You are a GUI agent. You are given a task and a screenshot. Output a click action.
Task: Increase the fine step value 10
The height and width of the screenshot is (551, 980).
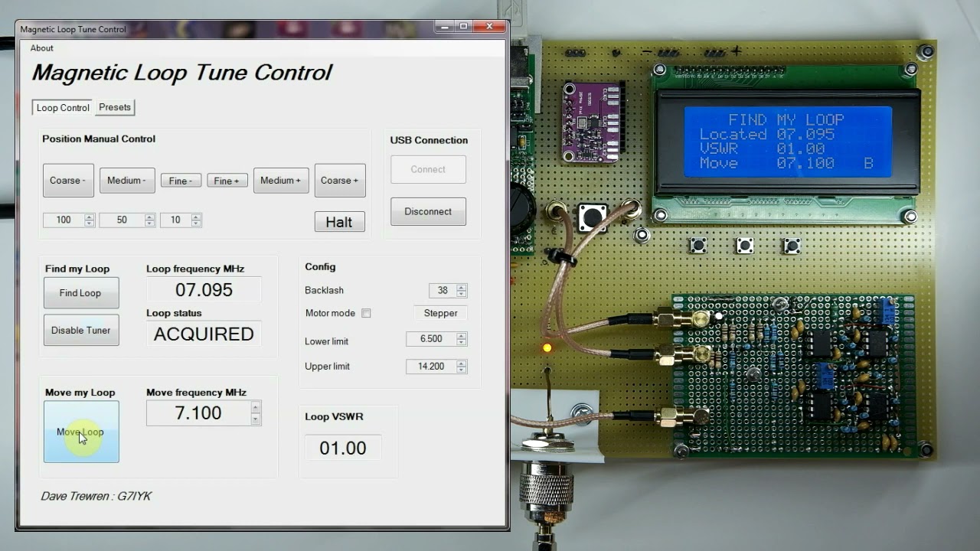click(x=197, y=217)
